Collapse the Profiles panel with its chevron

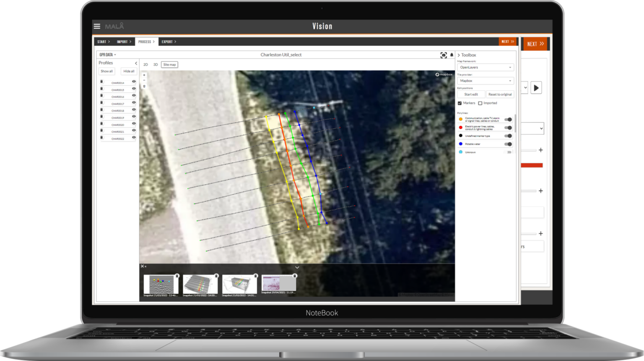coord(136,63)
